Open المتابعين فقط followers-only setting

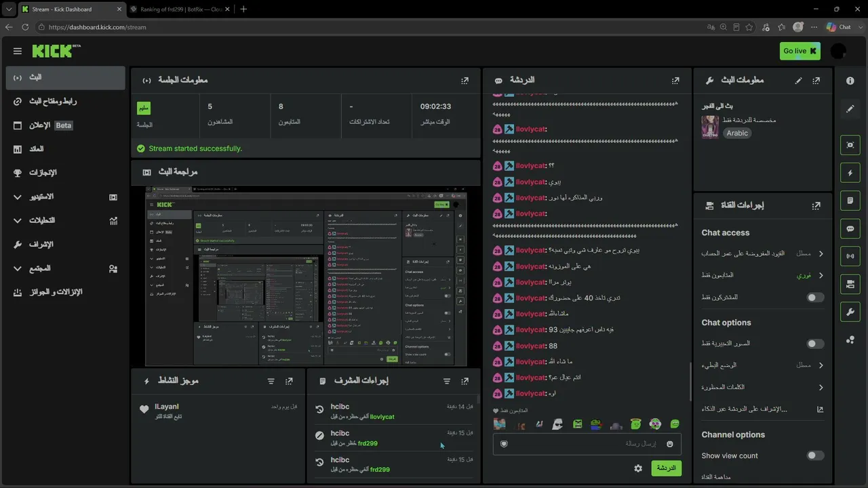point(763,275)
